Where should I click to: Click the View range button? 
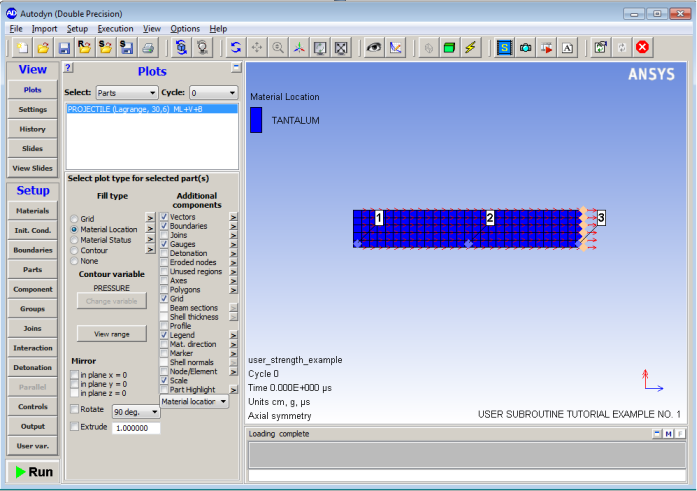point(112,333)
